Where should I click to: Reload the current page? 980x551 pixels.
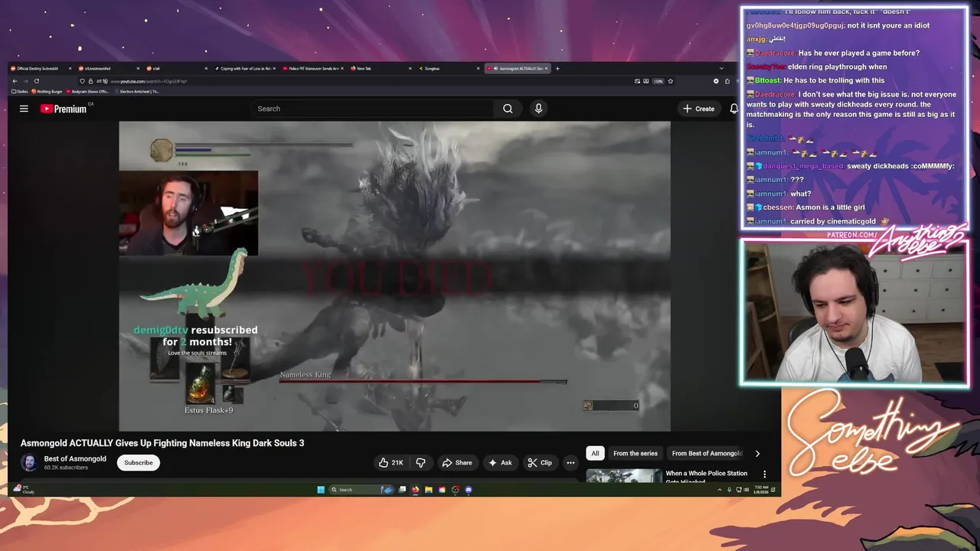point(36,81)
